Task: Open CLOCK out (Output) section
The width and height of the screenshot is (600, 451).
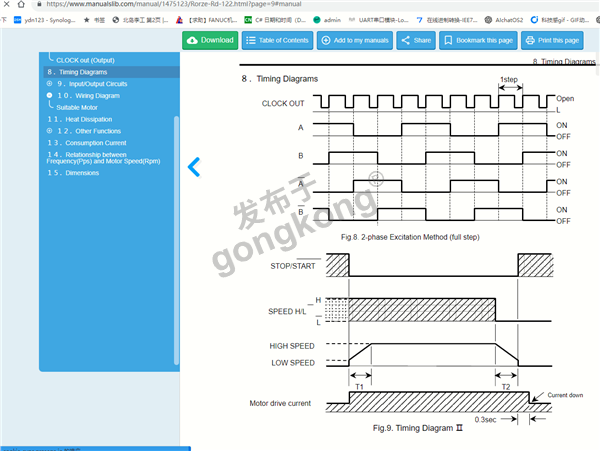Action: pos(92,60)
